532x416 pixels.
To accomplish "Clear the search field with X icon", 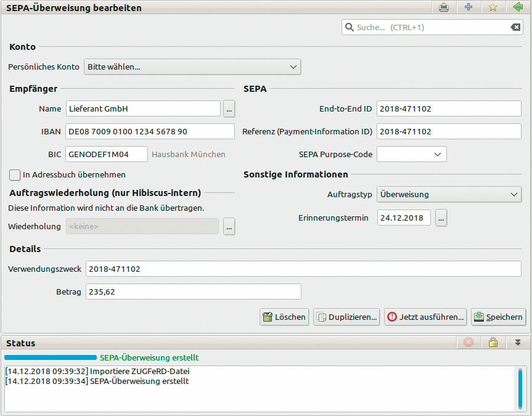I will (x=515, y=27).
